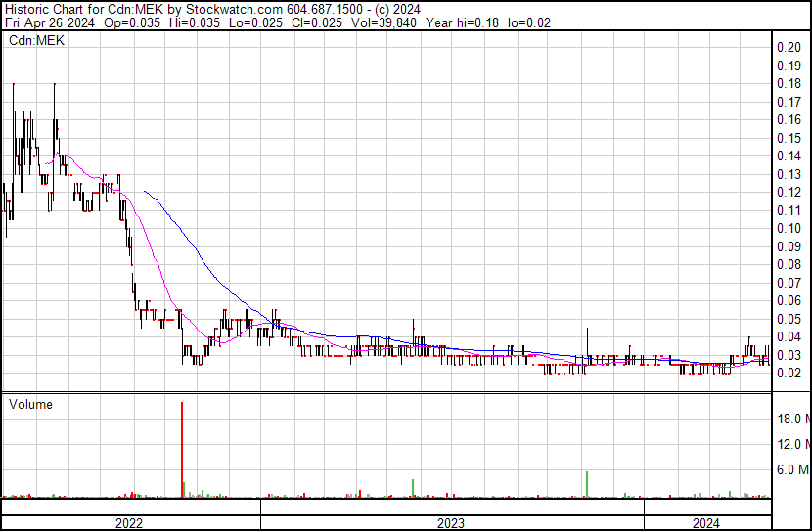Viewport: 812px width, 531px height.
Task: Click the 6.0 M volume axis label
Action: tap(792, 469)
